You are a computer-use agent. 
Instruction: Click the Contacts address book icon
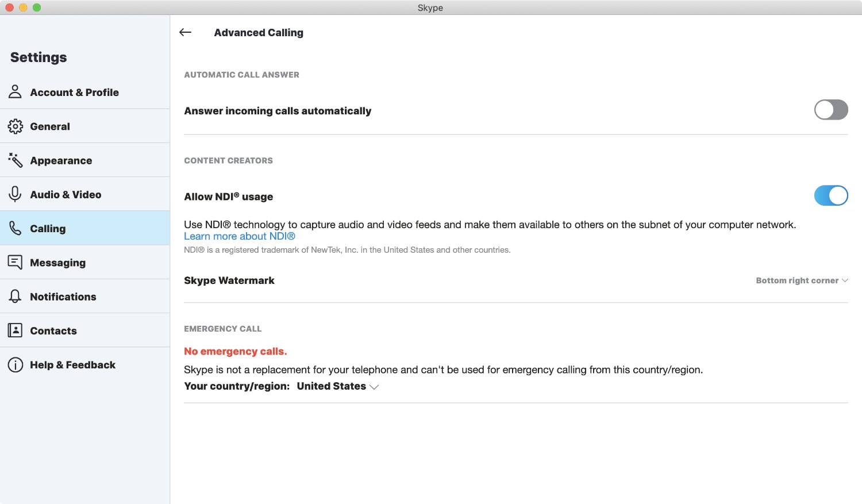point(16,330)
